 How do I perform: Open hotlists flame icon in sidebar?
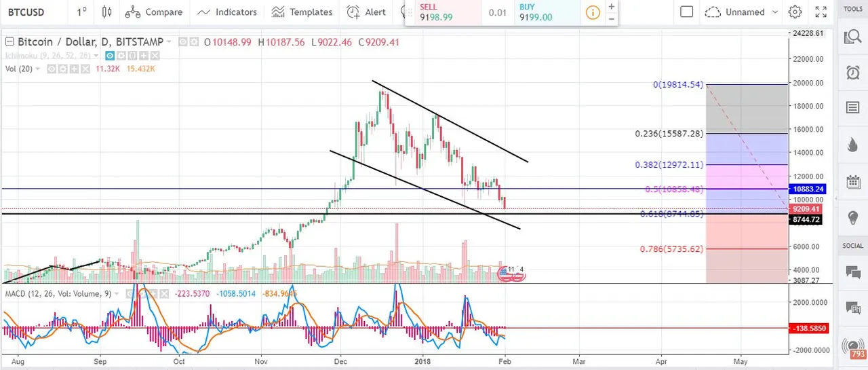click(x=852, y=144)
